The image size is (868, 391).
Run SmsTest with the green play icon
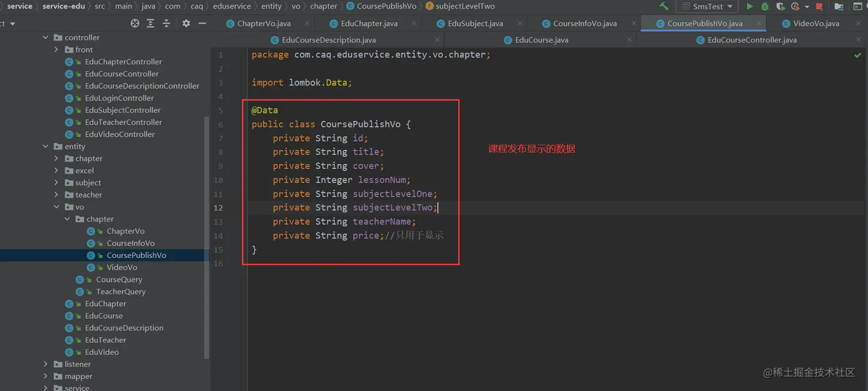(749, 6)
